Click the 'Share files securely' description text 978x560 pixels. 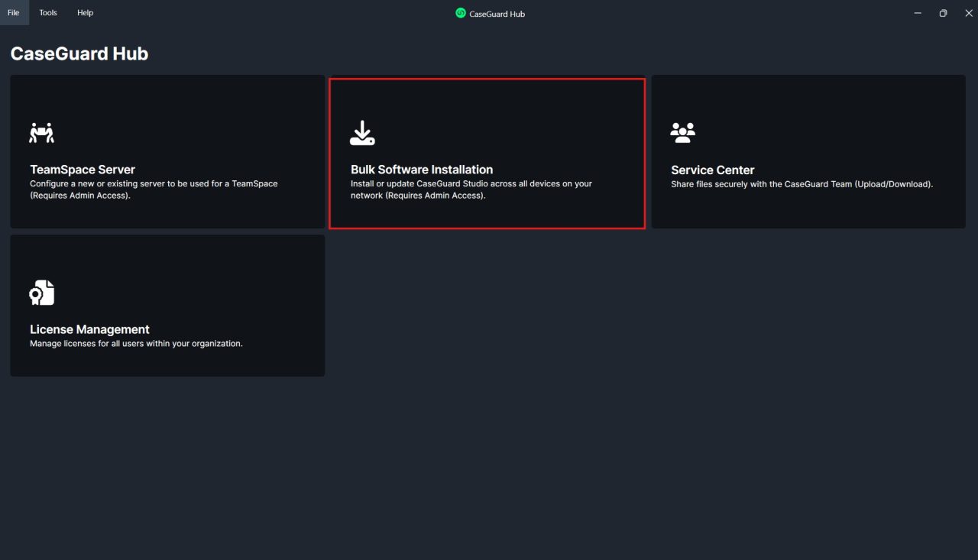pyautogui.click(x=802, y=184)
